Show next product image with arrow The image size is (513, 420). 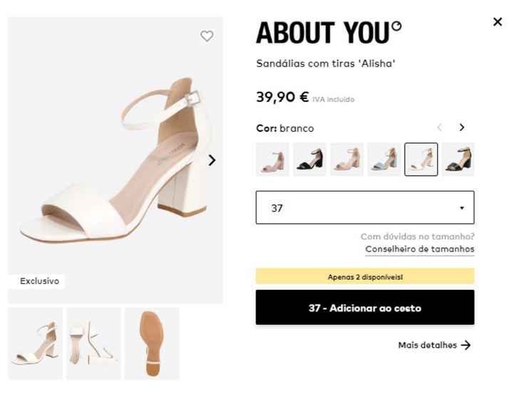click(212, 160)
